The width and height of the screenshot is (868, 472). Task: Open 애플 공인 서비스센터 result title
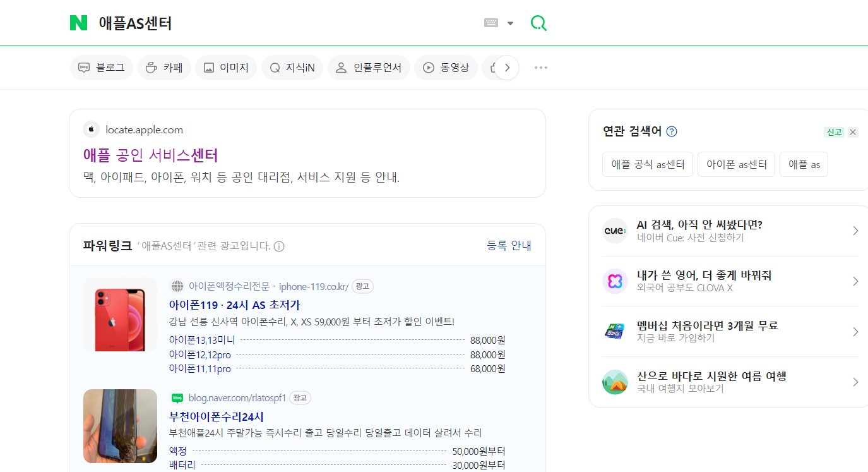pos(150,155)
